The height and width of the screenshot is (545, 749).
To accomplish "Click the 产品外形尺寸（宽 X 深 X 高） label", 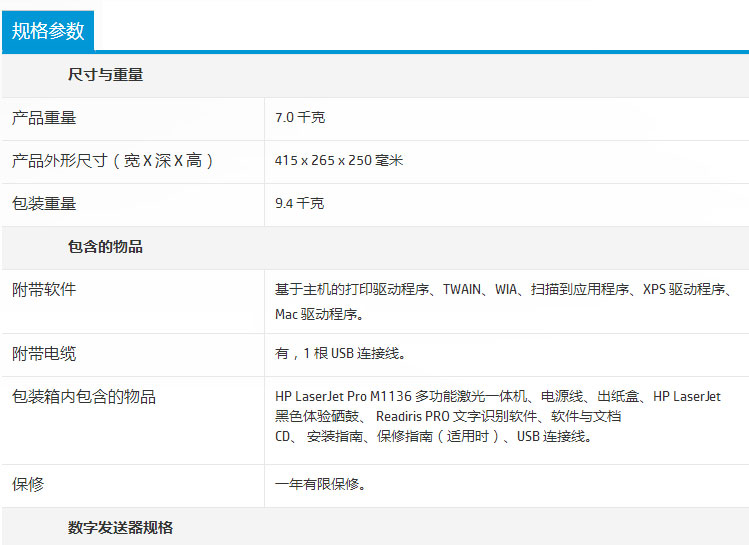I will [113, 160].
